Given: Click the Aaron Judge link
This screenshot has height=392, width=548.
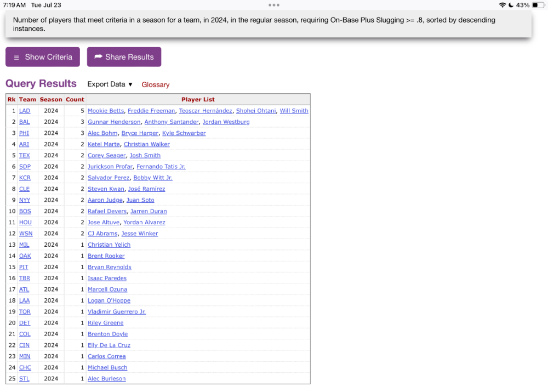Looking at the screenshot, I should [x=105, y=200].
